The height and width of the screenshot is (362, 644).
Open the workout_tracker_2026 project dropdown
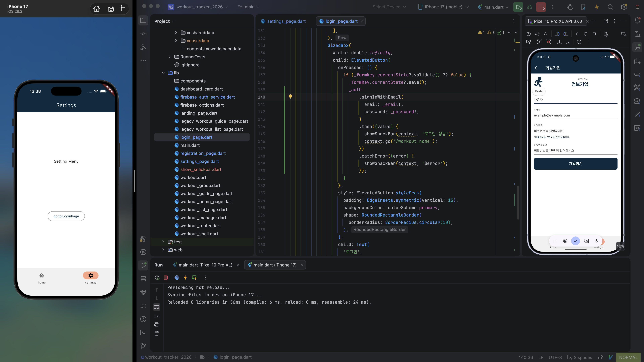[198, 7]
